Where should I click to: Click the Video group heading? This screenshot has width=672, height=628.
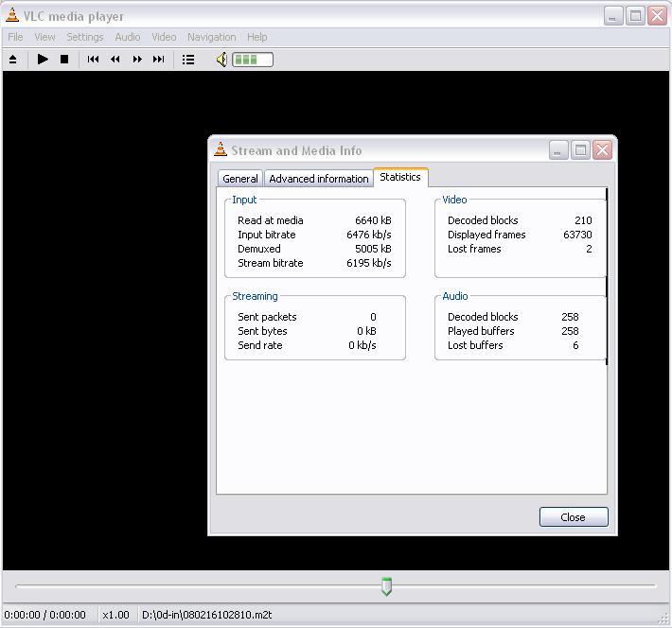pos(454,200)
